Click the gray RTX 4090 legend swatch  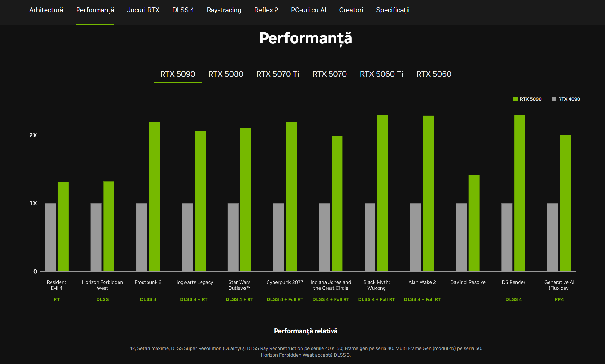click(x=554, y=99)
